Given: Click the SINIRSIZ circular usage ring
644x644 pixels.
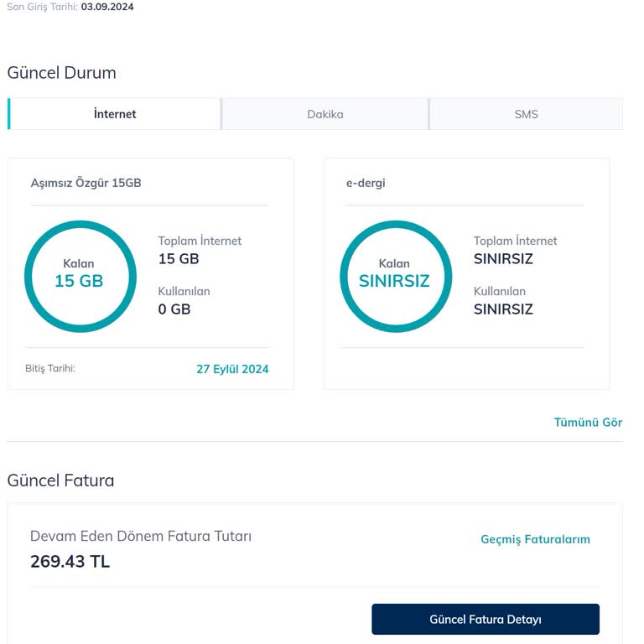Looking at the screenshot, I should [395, 276].
